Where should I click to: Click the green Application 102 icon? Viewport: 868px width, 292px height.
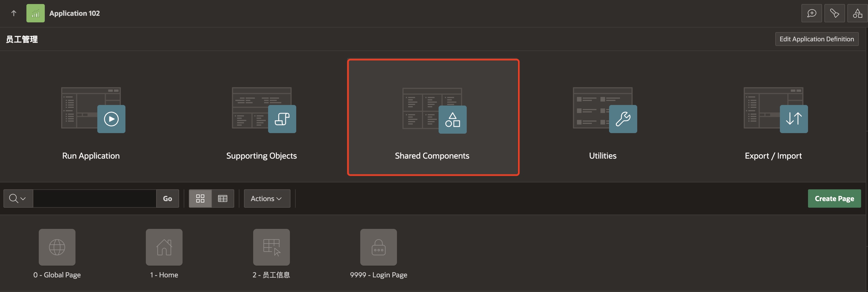[x=35, y=13]
